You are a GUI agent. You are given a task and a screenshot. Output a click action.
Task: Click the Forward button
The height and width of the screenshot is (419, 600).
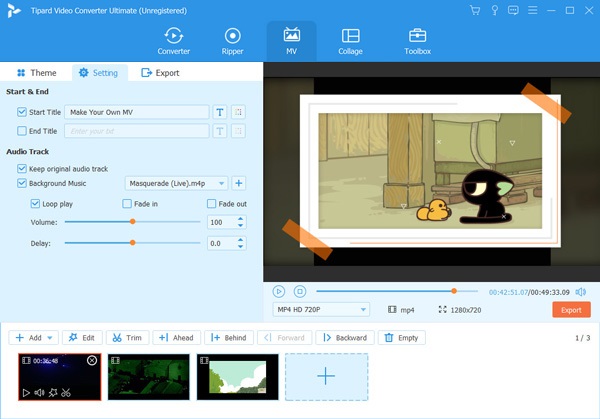(x=284, y=338)
